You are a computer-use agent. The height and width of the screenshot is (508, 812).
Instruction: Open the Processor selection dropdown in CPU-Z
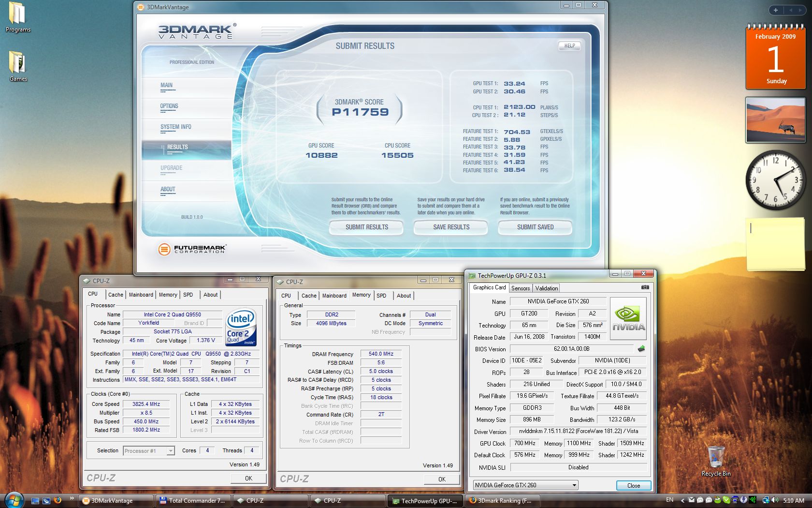(148, 451)
